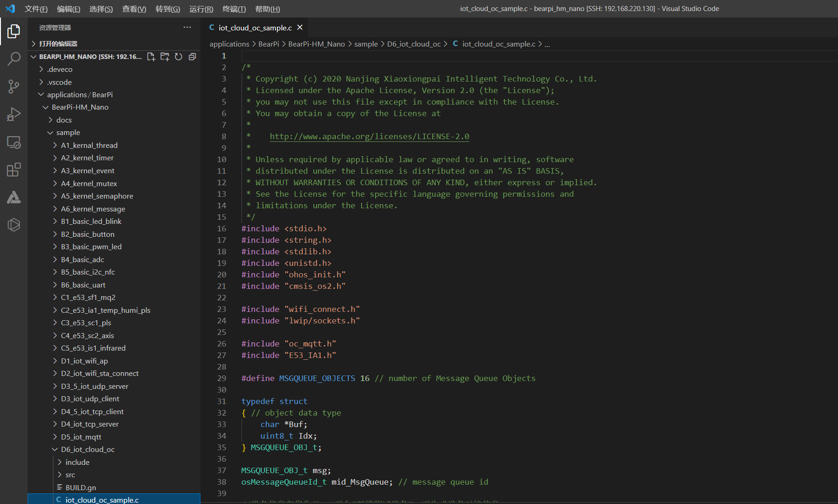
Task: Open the Source Control view icon
Action: tap(14, 87)
